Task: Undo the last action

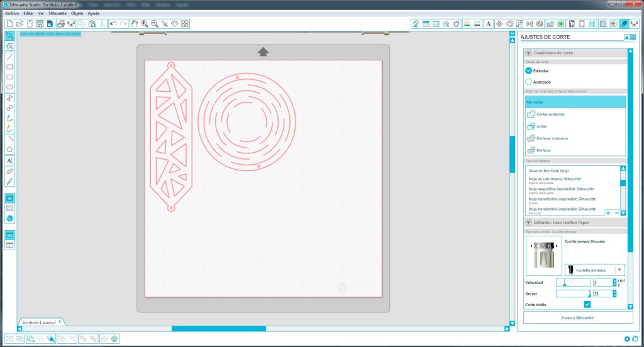Action: (113, 24)
